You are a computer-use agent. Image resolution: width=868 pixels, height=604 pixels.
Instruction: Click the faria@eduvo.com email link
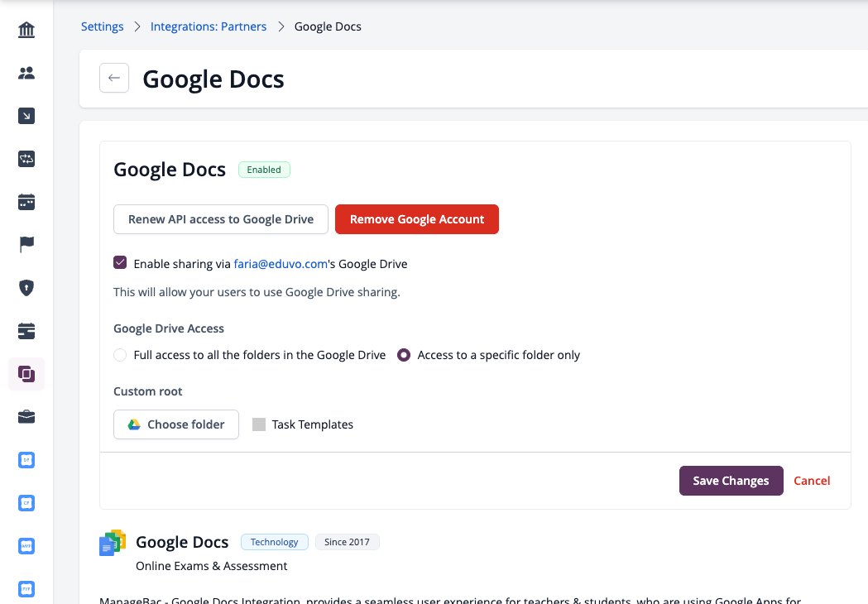(x=281, y=264)
